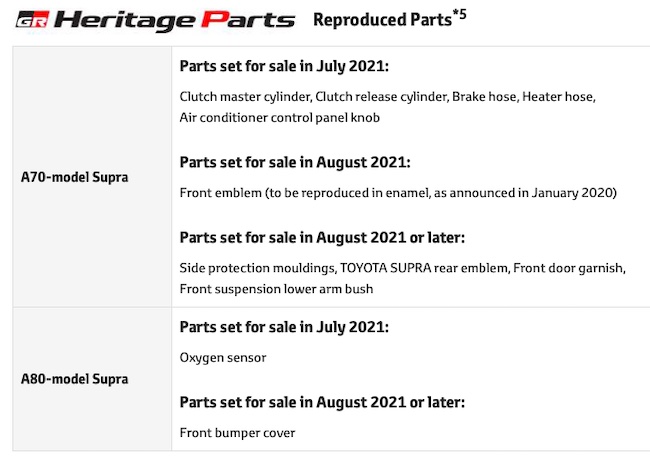Viewport: 650px width, 459px height.
Task: Click the GR logo badge
Action: (32, 19)
